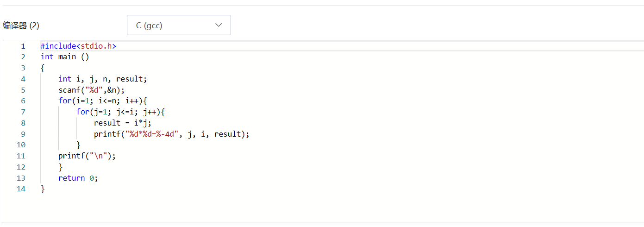Click line number 1 in gutter
644x227 pixels.
click(x=23, y=46)
